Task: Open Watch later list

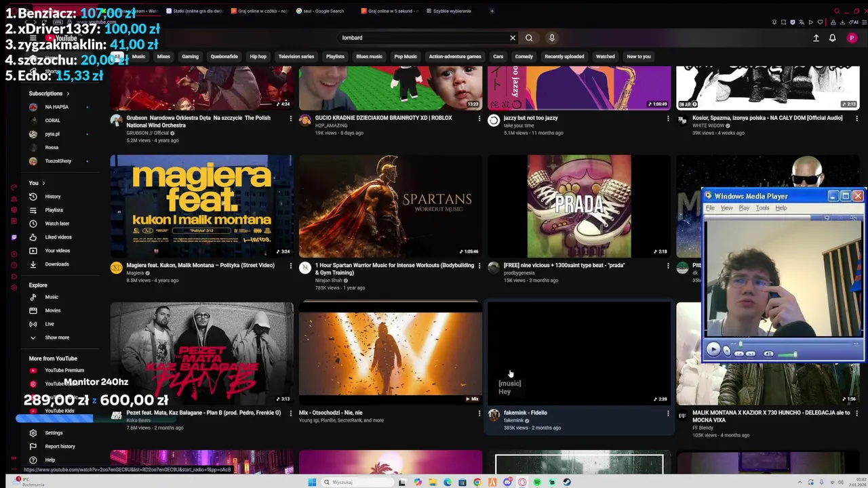Action: [57, 224]
